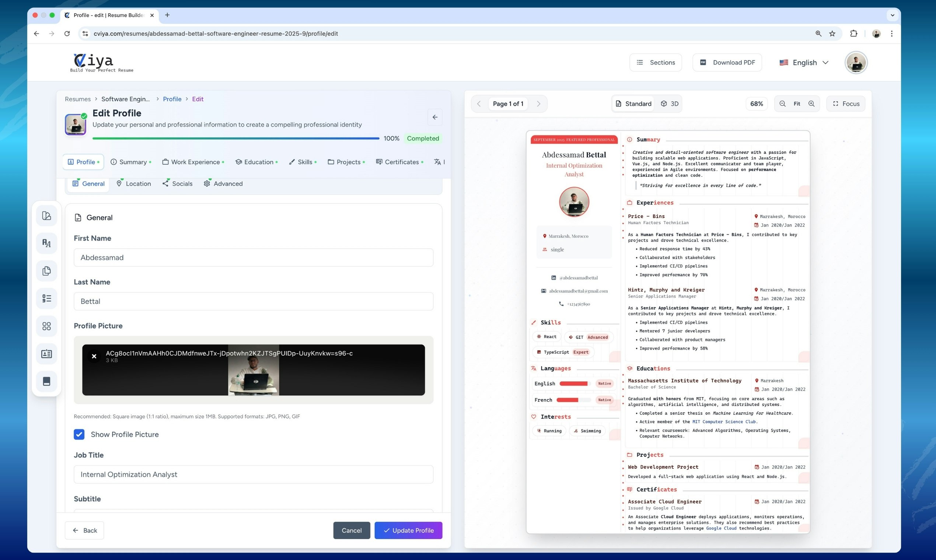Zoom out the resume preview

782,104
